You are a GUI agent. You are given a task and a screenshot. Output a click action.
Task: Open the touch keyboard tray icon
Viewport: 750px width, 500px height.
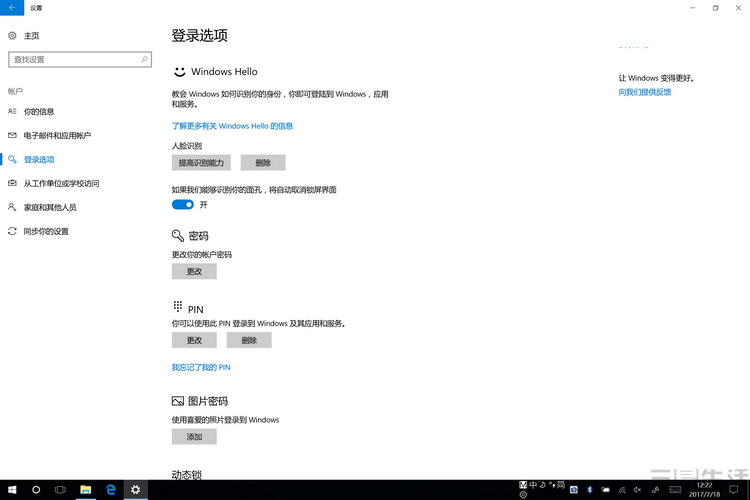click(x=675, y=489)
